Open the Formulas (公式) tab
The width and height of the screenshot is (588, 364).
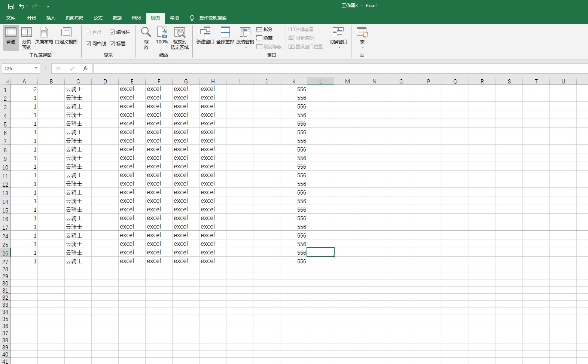point(98,18)
